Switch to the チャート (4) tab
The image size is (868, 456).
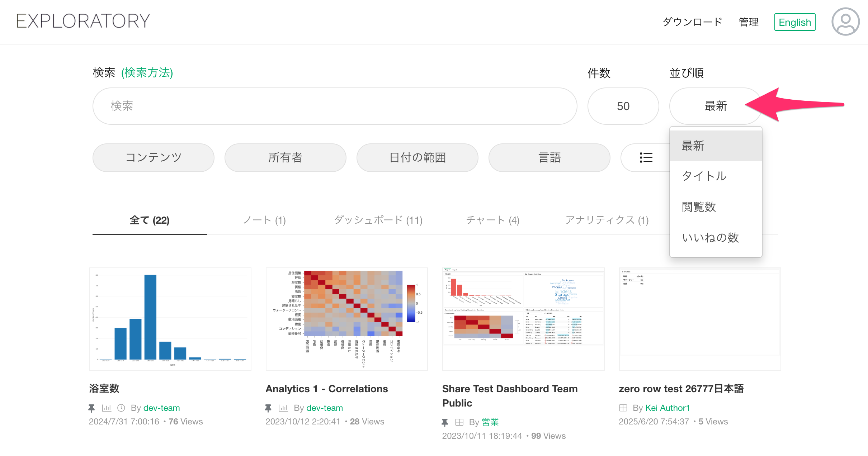[x=493, y=220]
